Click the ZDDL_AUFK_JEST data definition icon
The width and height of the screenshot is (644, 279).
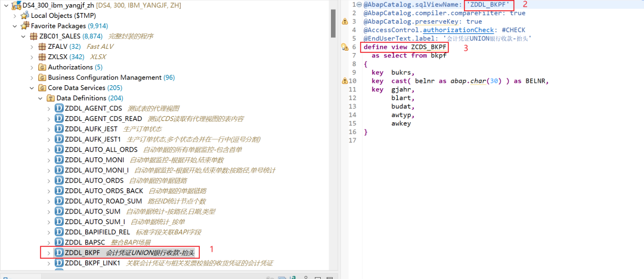58,129
